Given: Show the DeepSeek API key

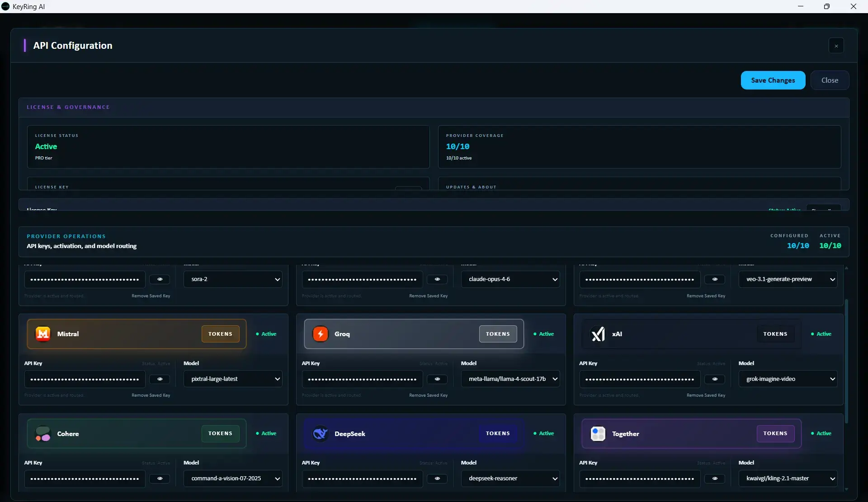Looking at the screenshot, I should [x=437, y=479].
